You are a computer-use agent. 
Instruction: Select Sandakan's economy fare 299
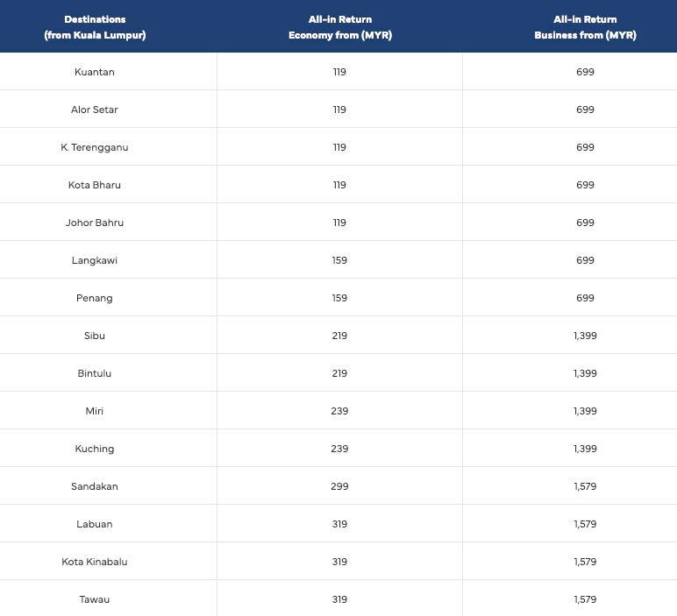(340, 486)
